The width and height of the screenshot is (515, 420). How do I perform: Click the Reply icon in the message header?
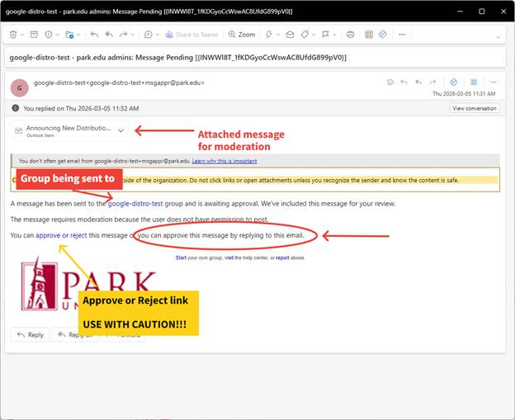(x=404, y=82)
